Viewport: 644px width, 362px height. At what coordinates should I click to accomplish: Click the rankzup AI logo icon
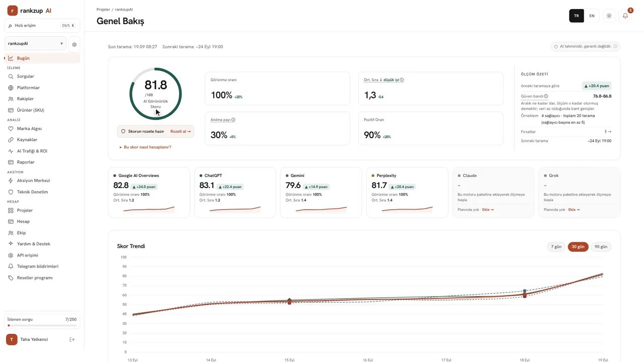(13, 11)
